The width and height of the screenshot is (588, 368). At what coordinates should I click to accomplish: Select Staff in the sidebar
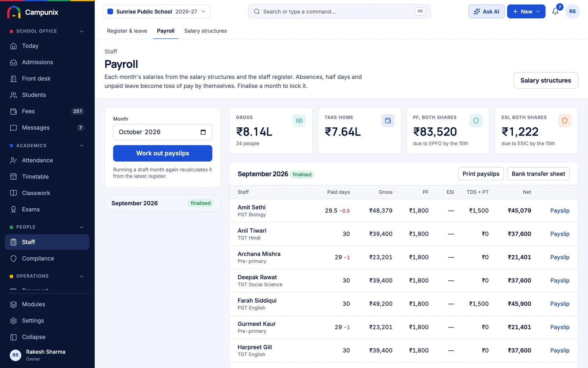(x=47, y=242)
